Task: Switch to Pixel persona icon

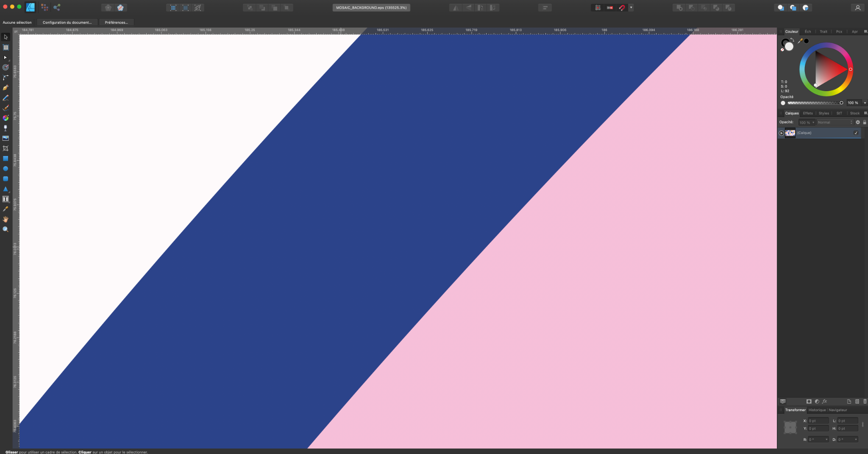Action: click(x=45, y=7)
